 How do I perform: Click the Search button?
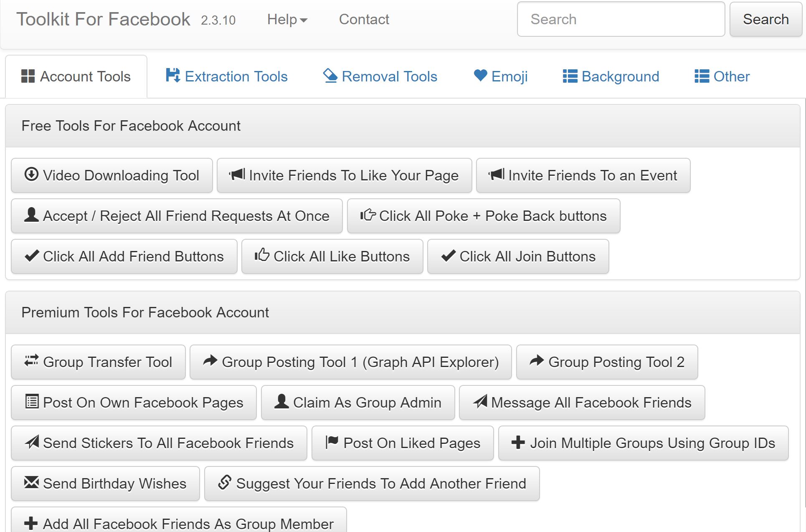click(x=766, y=19)
